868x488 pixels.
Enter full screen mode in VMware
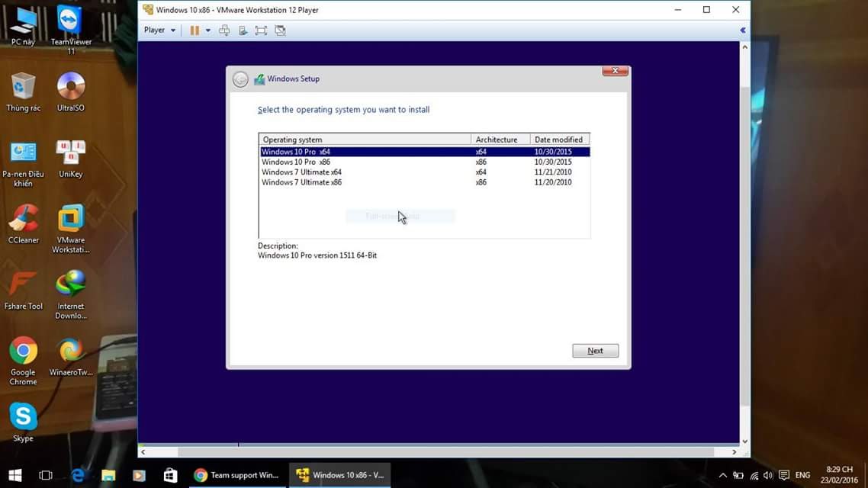[261, 30]
